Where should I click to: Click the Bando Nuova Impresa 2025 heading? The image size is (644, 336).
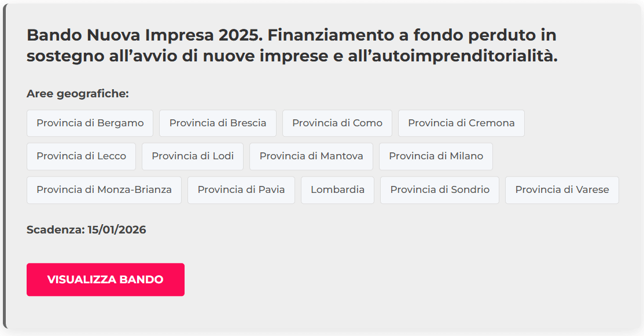coord(145,35)
